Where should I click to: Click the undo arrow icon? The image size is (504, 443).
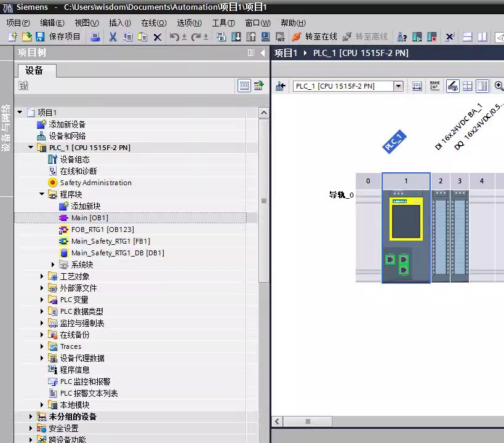pyautogui.click(x=174, y=37)
